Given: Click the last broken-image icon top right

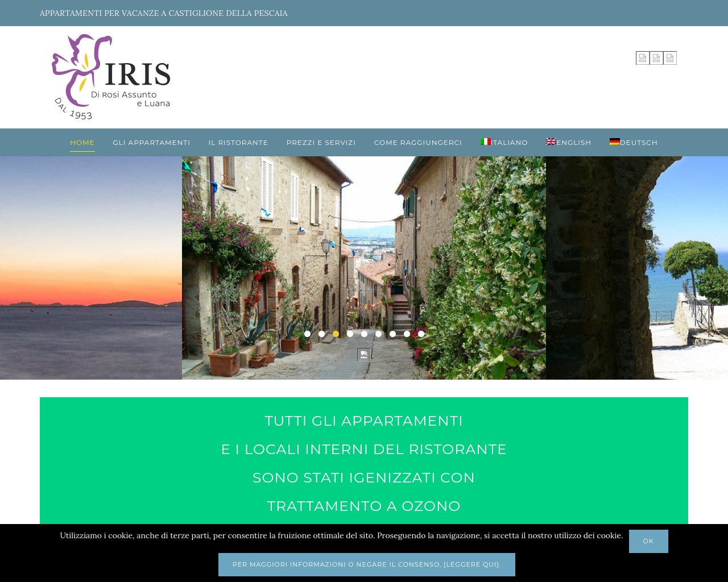Looking at the screenshot, I should pos(670,58).
